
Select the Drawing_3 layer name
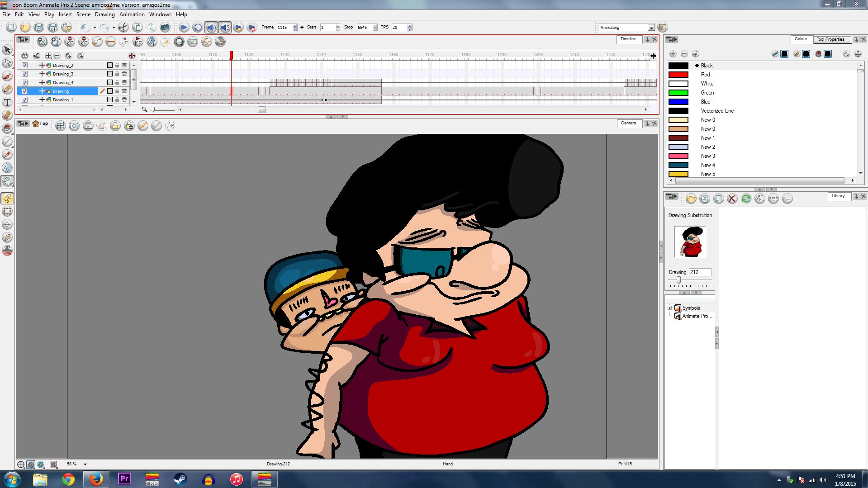[x=63, y=74]
